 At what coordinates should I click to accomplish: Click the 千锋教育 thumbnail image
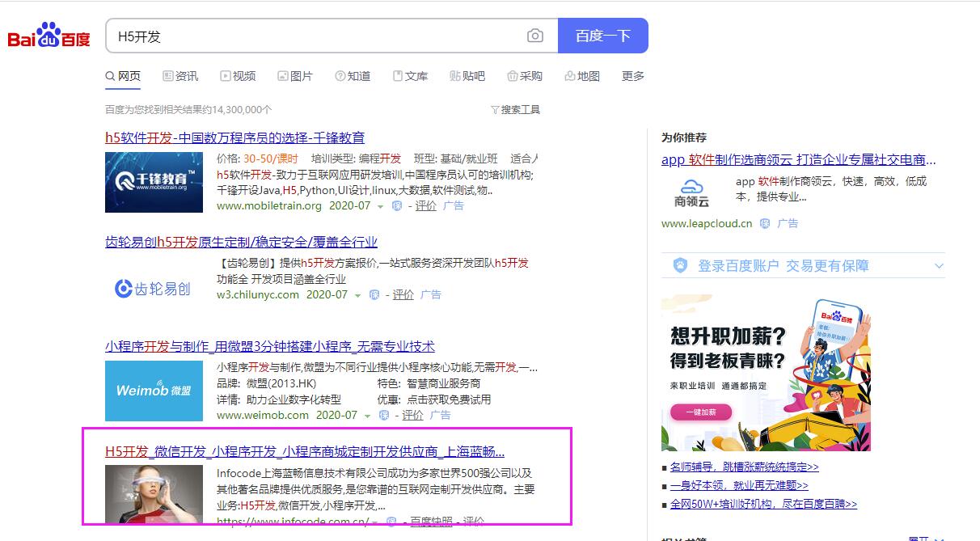pyautogui.click(x=154, y=183)
